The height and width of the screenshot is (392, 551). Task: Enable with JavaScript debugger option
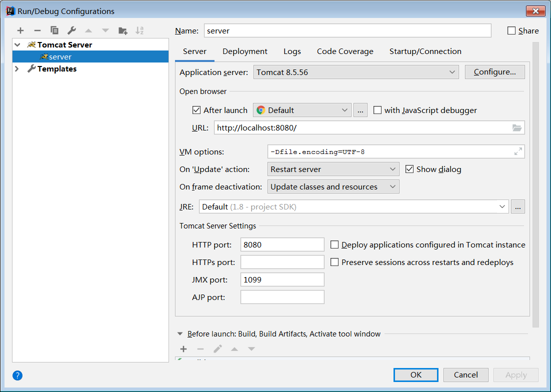pos(377,110)
